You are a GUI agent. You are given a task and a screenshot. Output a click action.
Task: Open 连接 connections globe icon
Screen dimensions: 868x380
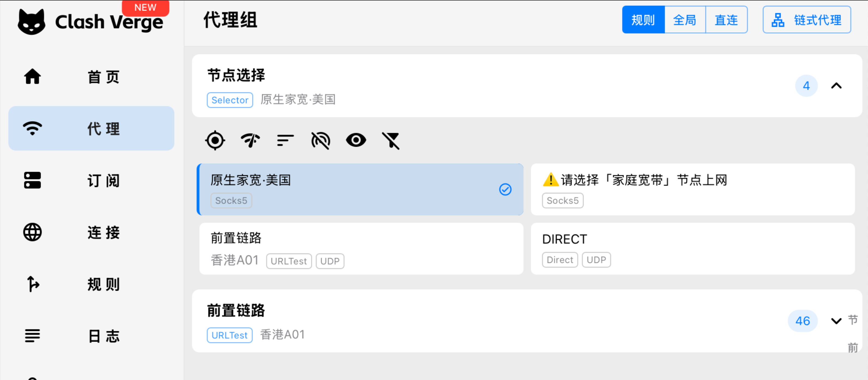[32, 232]
